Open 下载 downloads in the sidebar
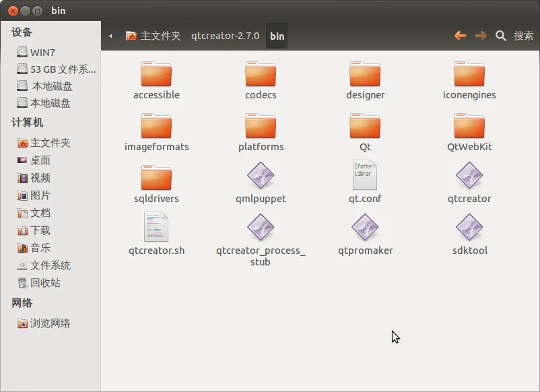Screen dimensions: 540x392 [40, 230]
